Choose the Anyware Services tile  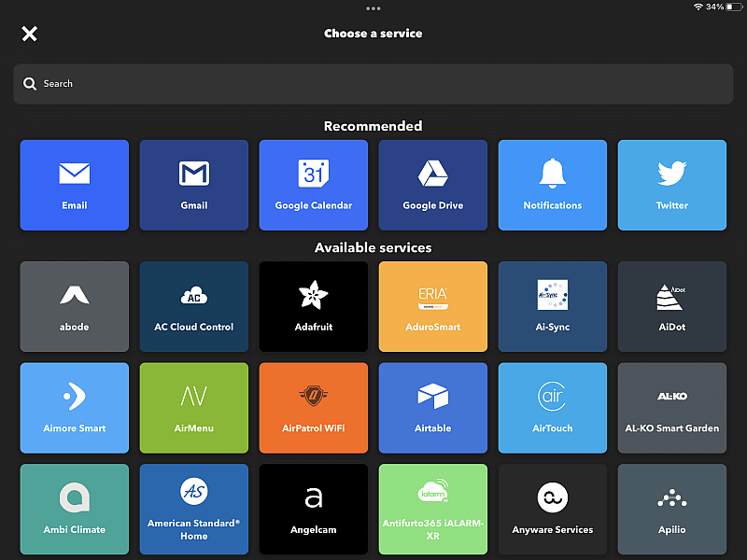tap(553, 510)
